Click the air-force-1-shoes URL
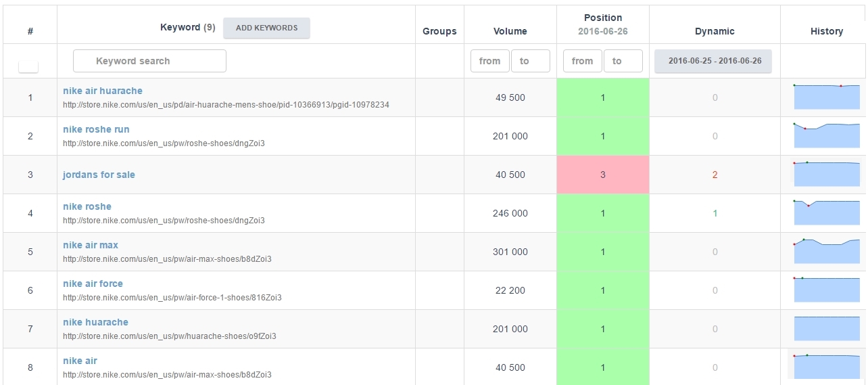Screen dimensions: 868x385 click(172, 298)
